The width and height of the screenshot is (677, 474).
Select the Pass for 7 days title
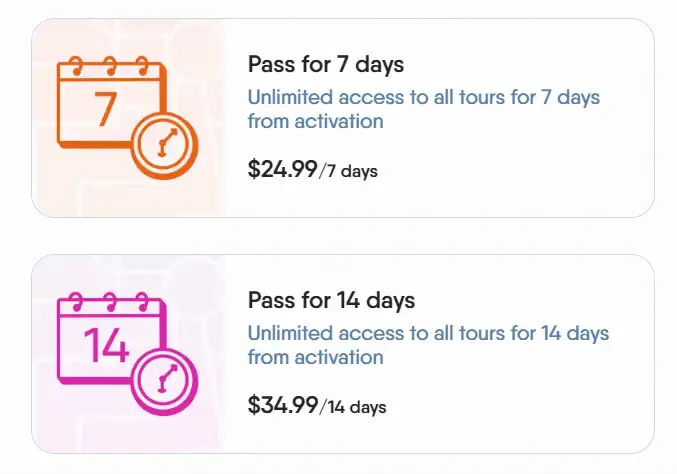(x=325, y=65)
